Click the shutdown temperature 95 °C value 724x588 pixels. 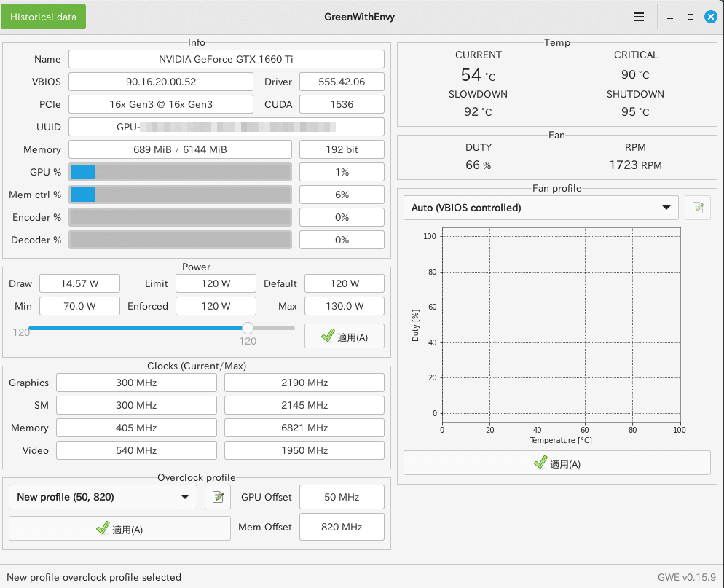635,112
